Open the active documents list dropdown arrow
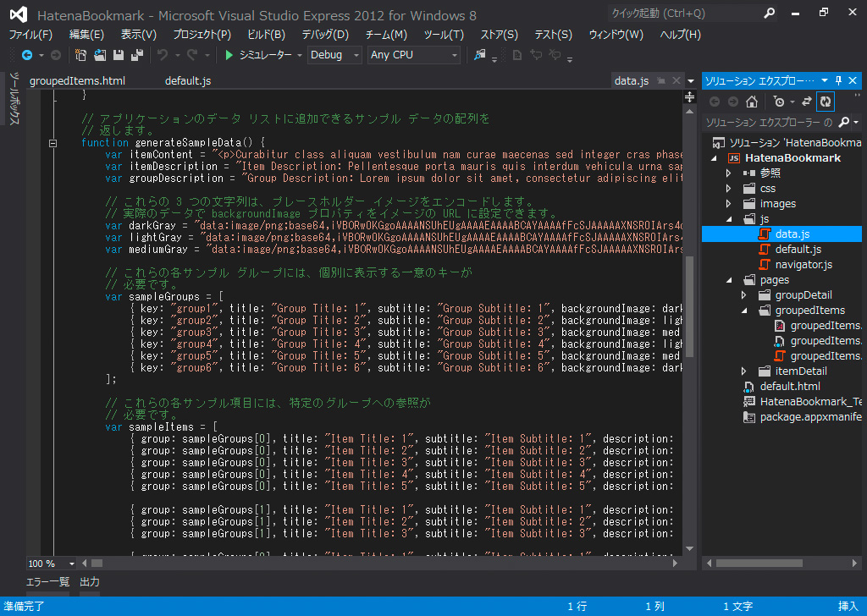Viewport: 867px width, 616px height. pyautogui.click(x=691, y=81)
